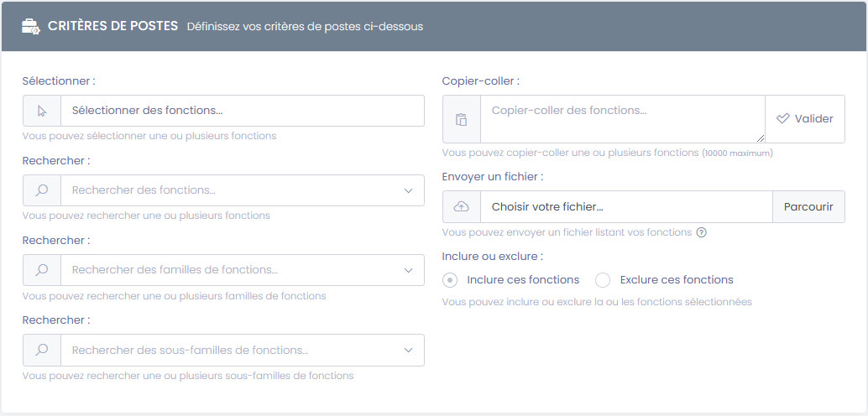Expand the sous-familles de fonctions dropdown arrow
This screenshot has height=416, width=868.
408,350
